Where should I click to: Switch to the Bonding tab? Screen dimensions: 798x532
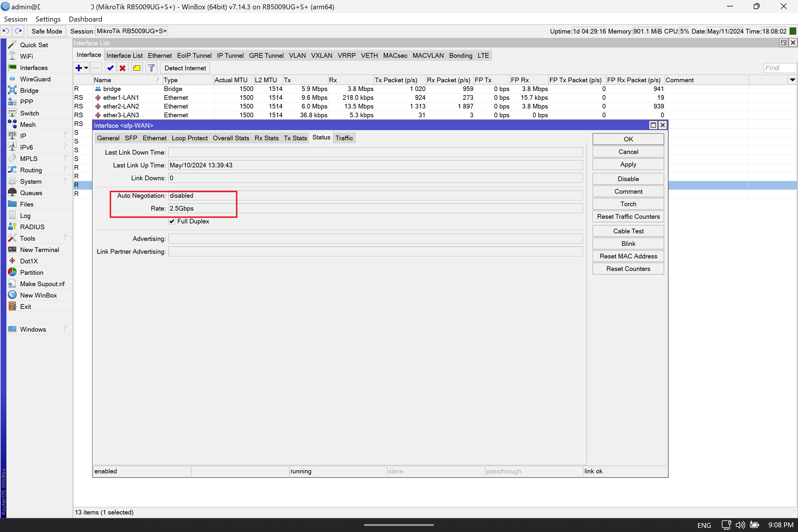click(x=461, y=56)
